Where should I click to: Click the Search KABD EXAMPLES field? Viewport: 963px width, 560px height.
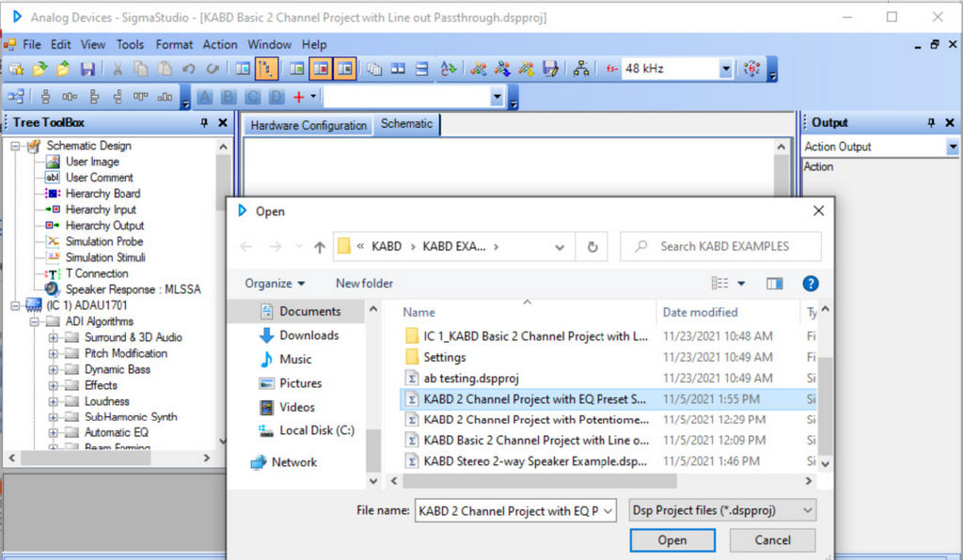pos(719,246)
